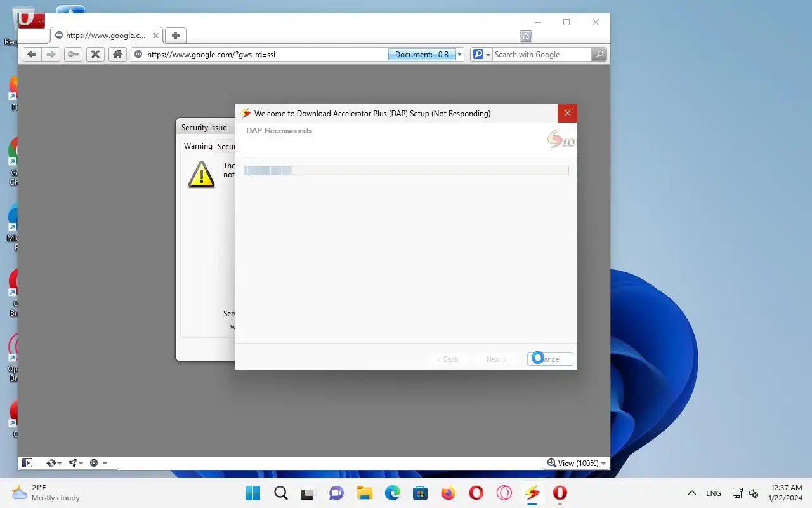Switch to DAP setup taskbar icon

(532, 493)
